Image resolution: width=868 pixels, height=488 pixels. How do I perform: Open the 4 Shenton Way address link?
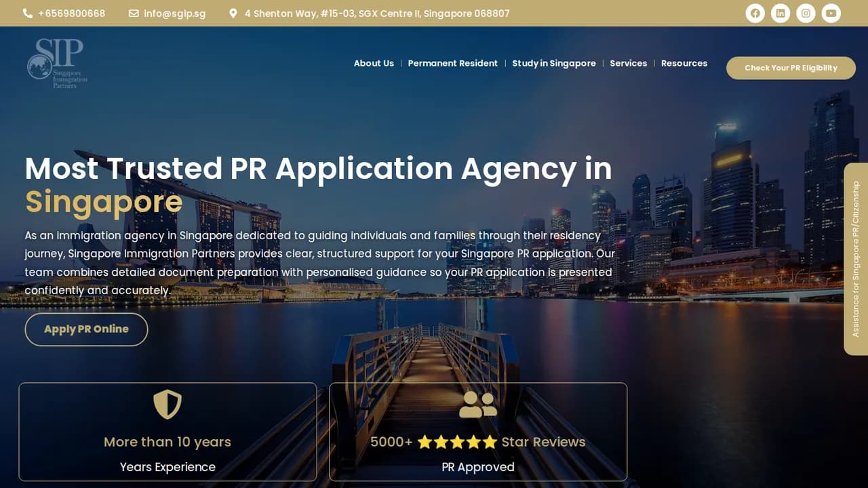pyautogui.click(x=377, y=14)
